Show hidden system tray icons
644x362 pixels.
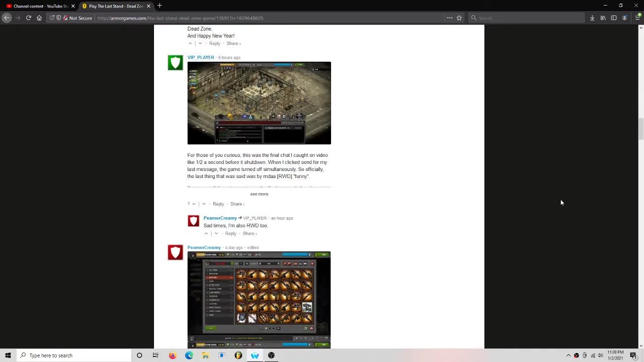point(568,355)
